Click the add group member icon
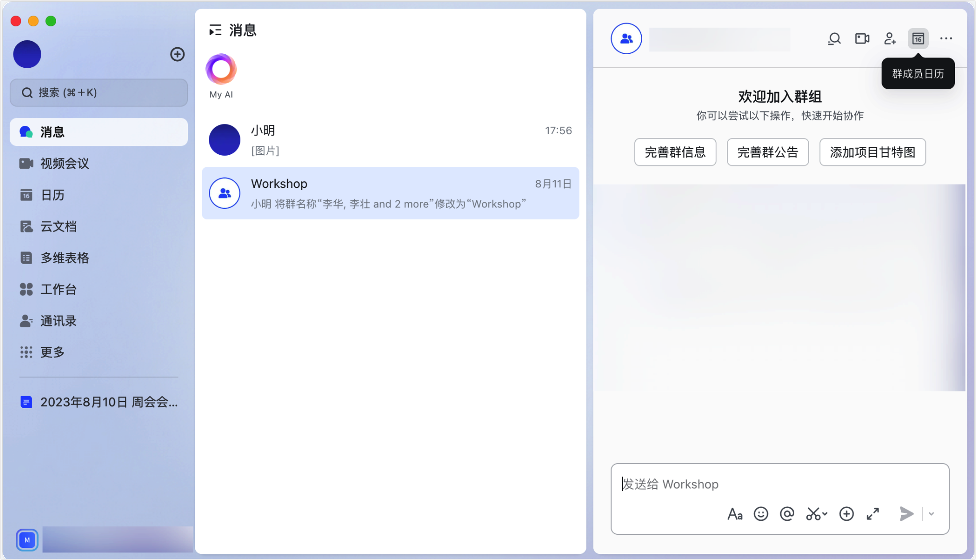The width and height of the screenshot is (976, 560). (x=890, y=39)
